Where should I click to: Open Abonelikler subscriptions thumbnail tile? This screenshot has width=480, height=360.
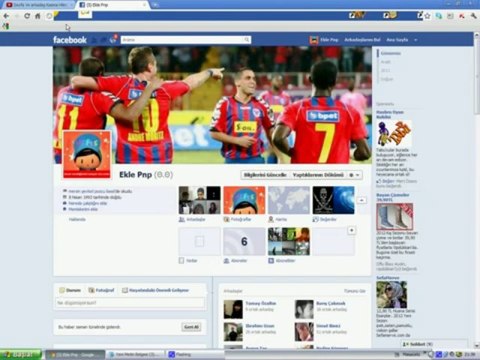click(x=289, y=242)
